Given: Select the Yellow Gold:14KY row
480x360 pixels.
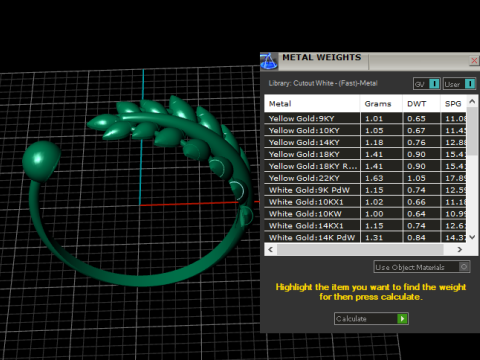Looking at the screenshot, I should click(x=365, y=142).
